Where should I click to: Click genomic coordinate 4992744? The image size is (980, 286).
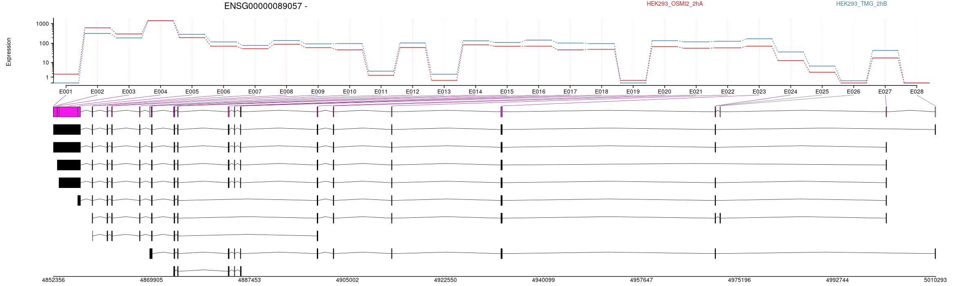click(x=837, y=280)
